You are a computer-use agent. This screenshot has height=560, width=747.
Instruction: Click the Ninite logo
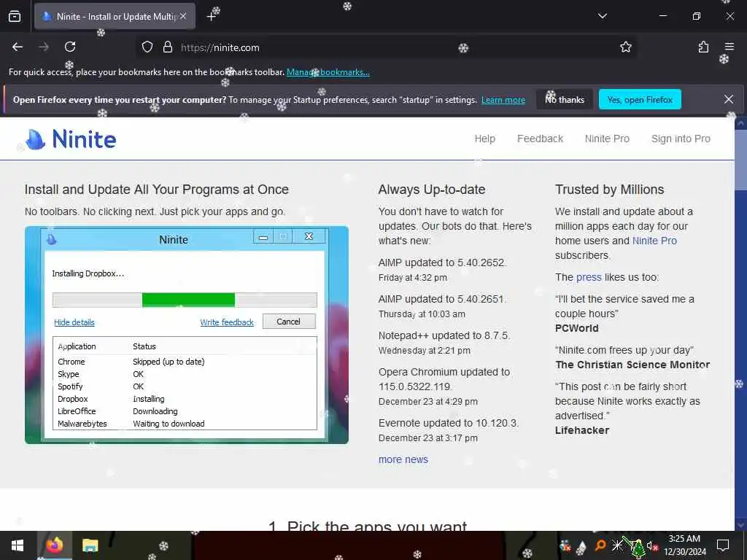coord(71,139)
